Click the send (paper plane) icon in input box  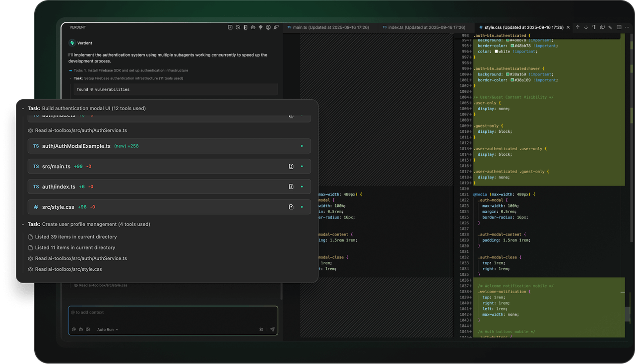tap(272, 329)
